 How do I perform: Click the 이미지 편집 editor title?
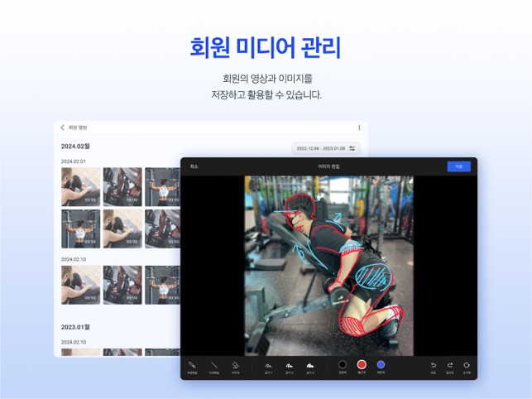click(328, 166)
